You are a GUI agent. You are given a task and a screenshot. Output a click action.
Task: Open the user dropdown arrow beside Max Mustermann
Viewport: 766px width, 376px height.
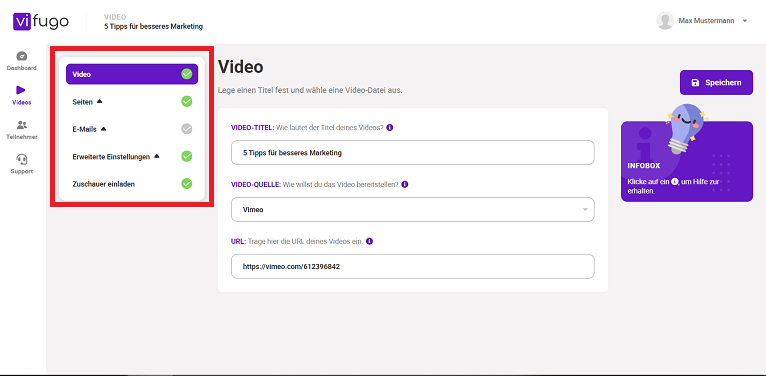click(x=745, y=21)
